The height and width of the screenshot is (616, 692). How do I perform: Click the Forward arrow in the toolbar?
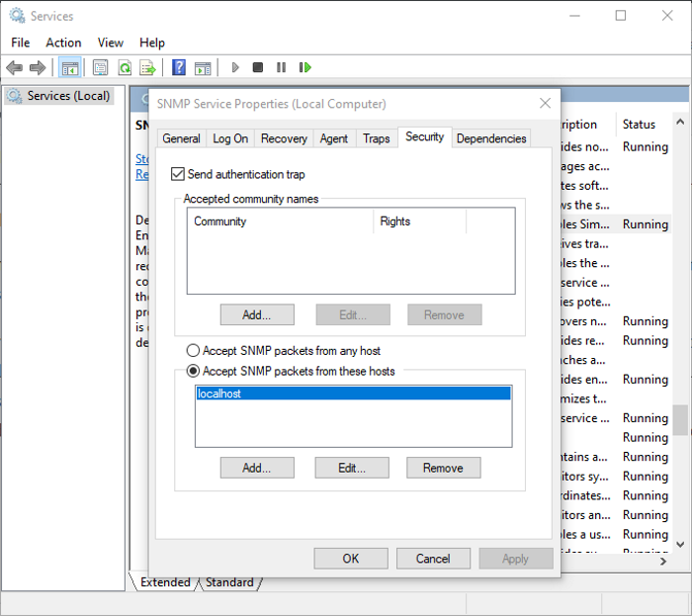pos(38,67)
